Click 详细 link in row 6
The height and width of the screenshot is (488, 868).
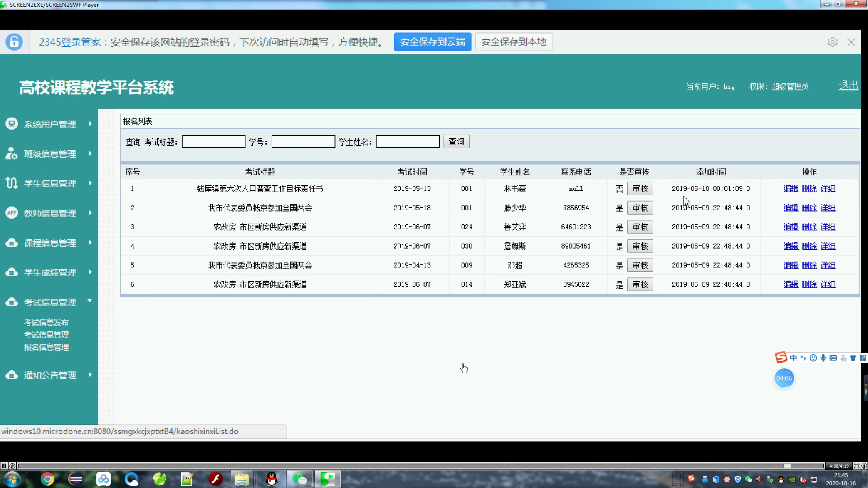point(828,284)
